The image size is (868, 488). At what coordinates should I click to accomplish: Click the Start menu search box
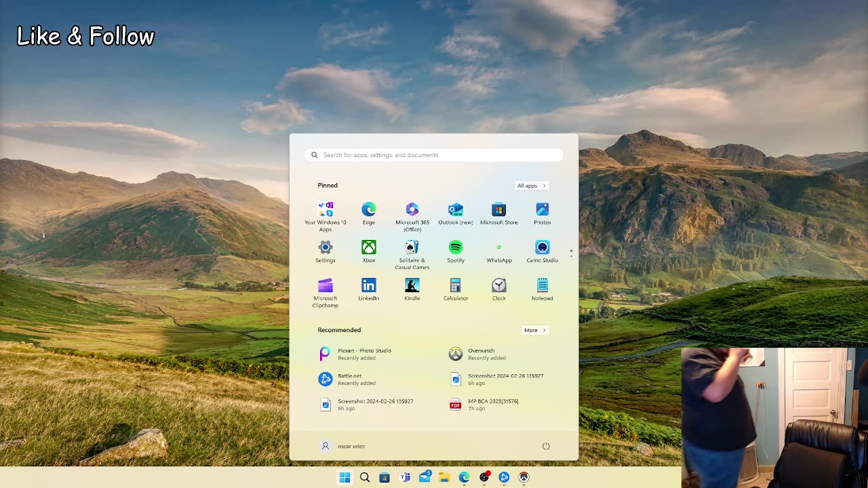point(434,155)
